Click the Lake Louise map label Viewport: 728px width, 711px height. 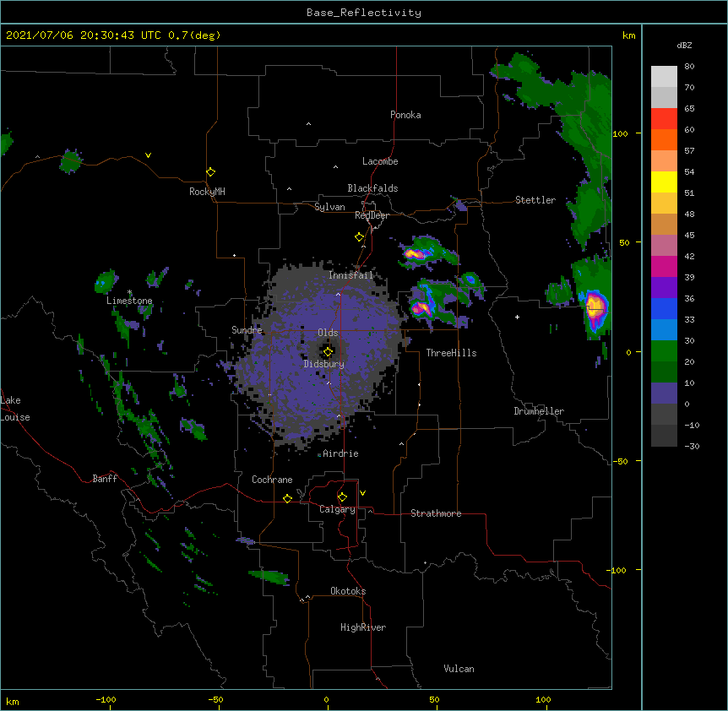click(15, 409)
